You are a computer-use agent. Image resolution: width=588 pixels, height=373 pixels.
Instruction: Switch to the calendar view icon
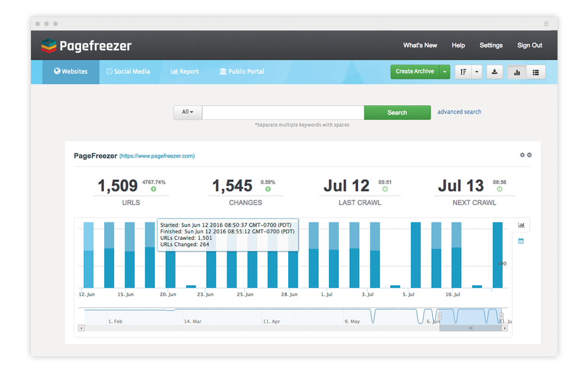click(521, 241)
